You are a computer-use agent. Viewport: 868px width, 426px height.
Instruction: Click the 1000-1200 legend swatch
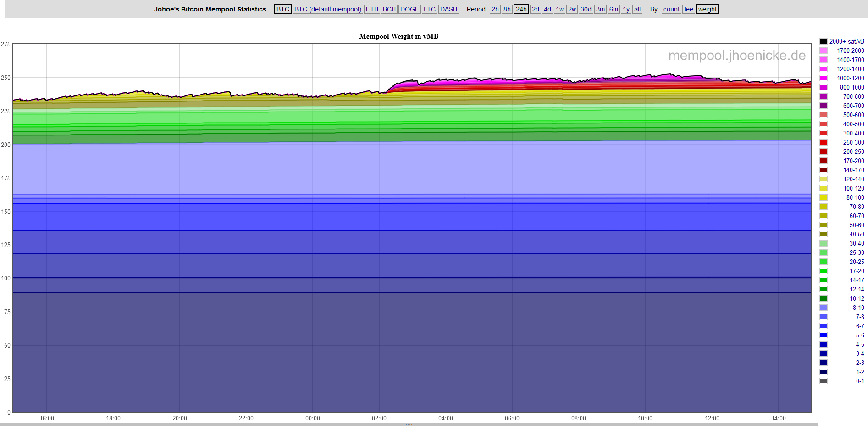point(824,78)
